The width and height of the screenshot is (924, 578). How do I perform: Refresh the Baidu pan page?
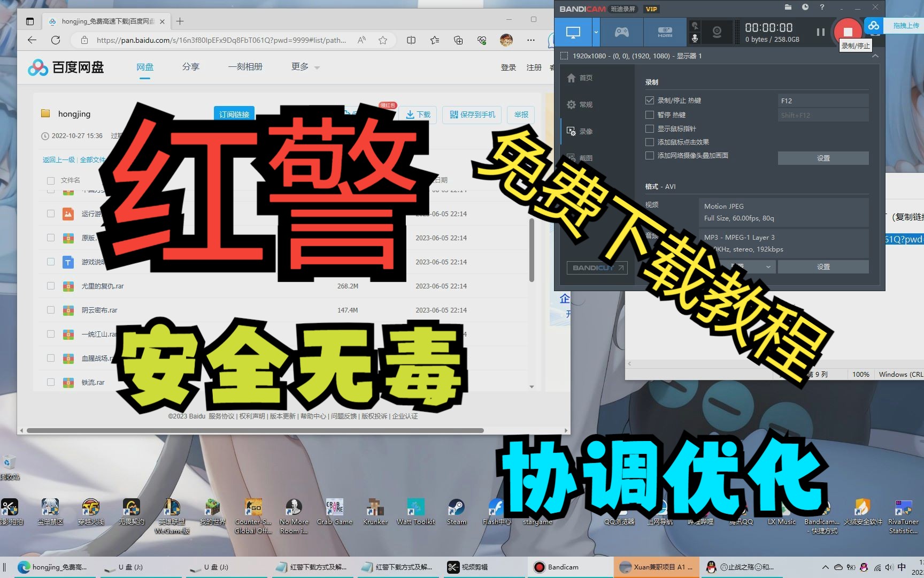point(56,40)
